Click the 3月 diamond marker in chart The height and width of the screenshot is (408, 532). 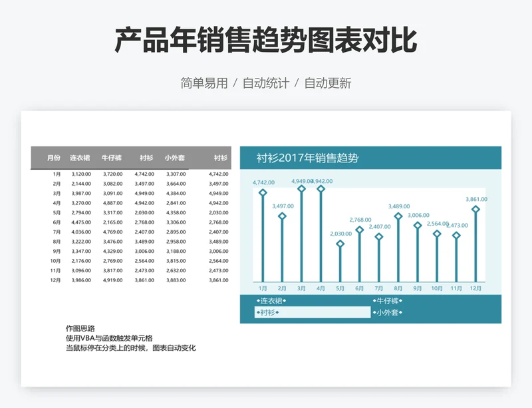[301, 188]
